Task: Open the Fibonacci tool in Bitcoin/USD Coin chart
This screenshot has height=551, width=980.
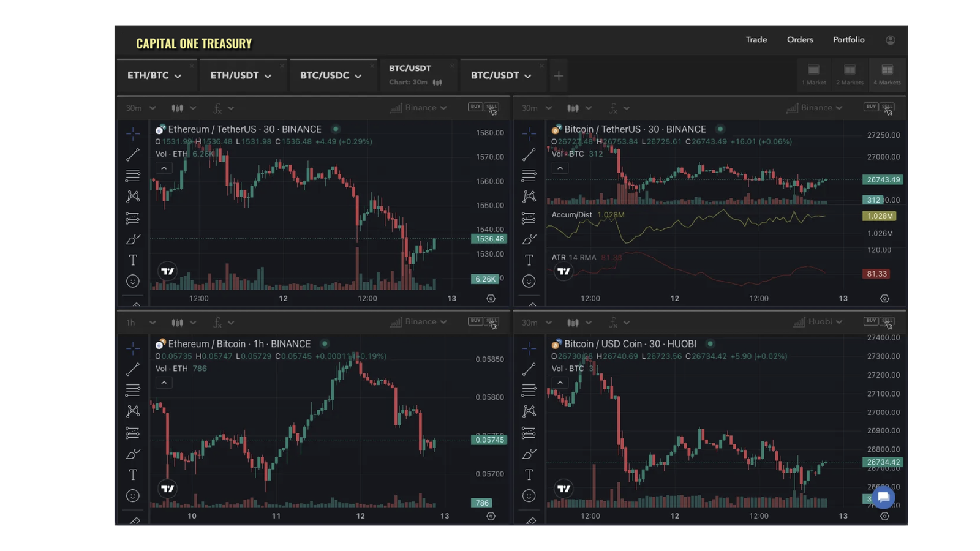Action: (x=529, y=390)
